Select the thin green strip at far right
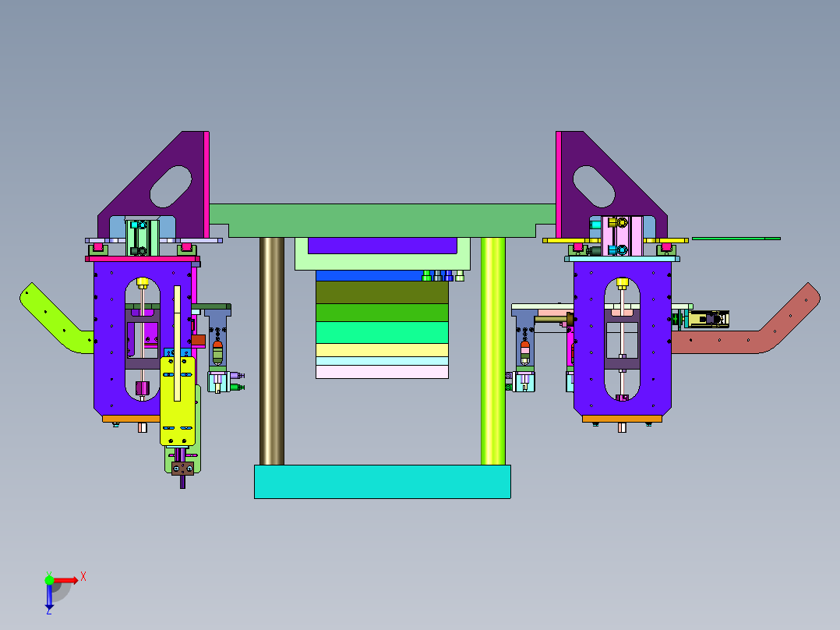The image size is (840, 630). pyautogui.click(x=736, y=239)
